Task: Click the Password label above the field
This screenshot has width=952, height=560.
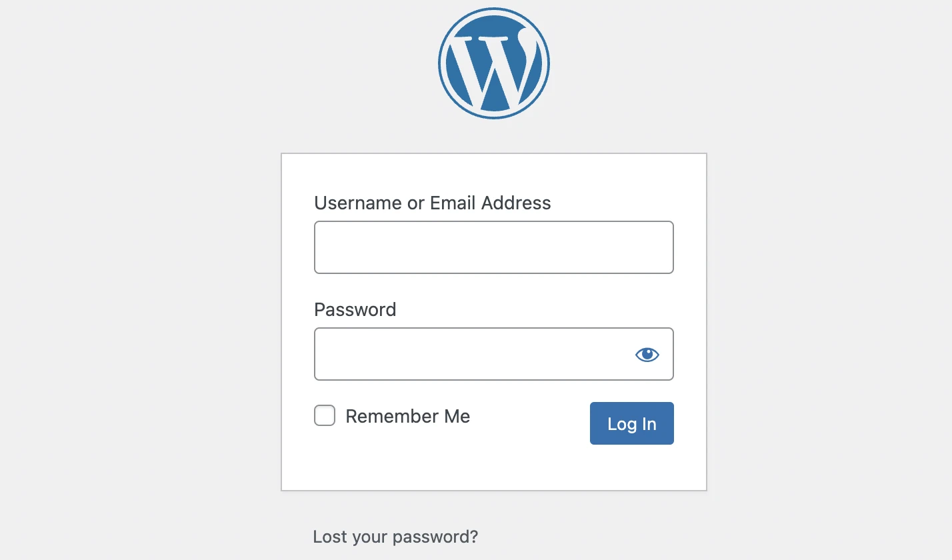Action: click(355, 309)
